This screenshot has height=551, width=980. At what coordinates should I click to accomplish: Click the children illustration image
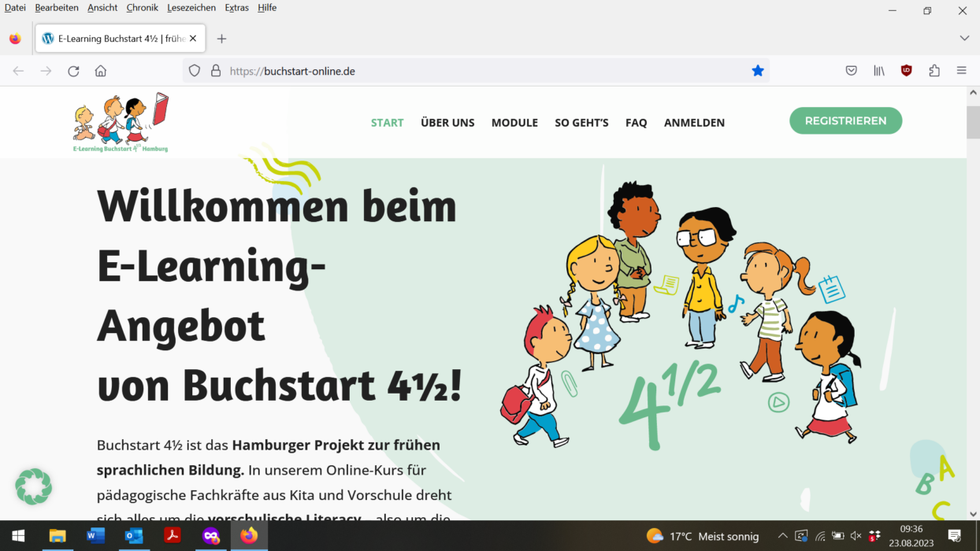[x=682, y=315]
